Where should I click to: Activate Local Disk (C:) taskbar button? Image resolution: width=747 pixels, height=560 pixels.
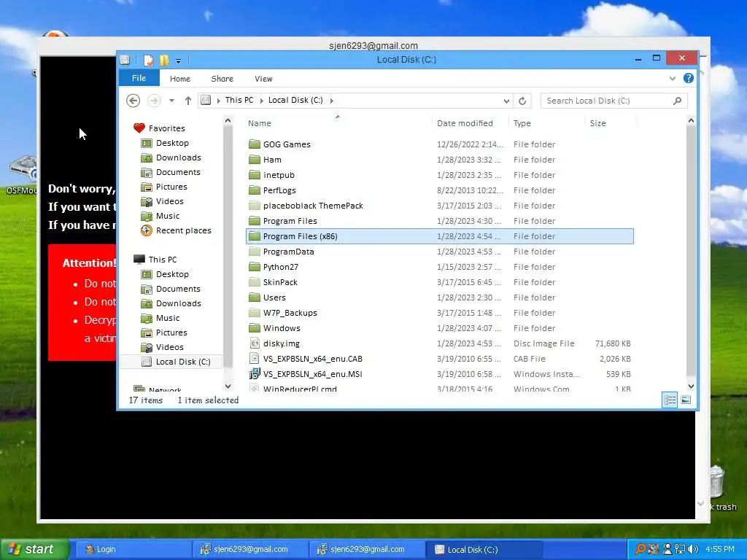tap(484, 549)
